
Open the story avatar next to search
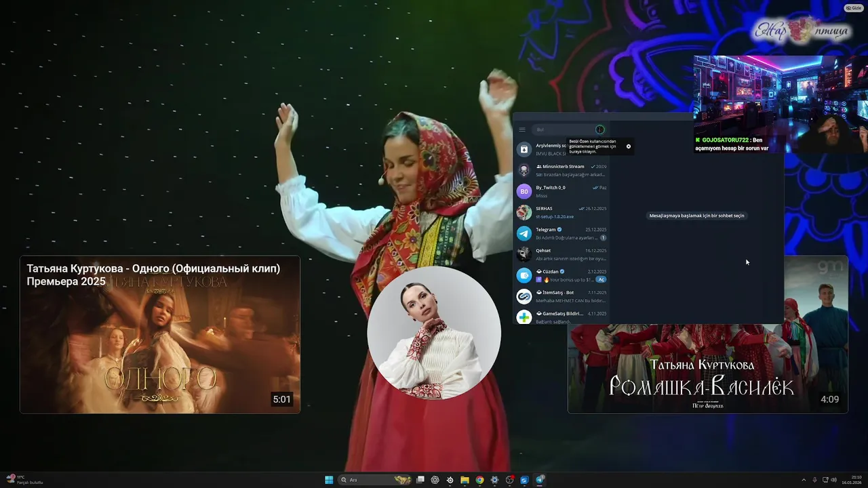point(599,129)
